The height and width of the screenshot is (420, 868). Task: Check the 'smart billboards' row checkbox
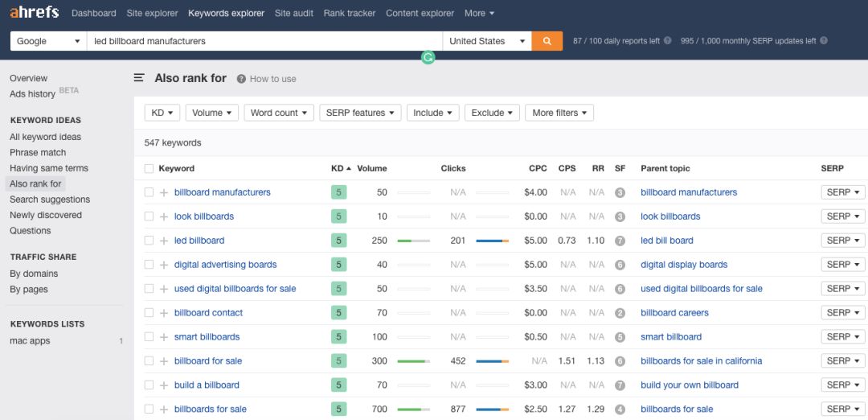point(149,337)
